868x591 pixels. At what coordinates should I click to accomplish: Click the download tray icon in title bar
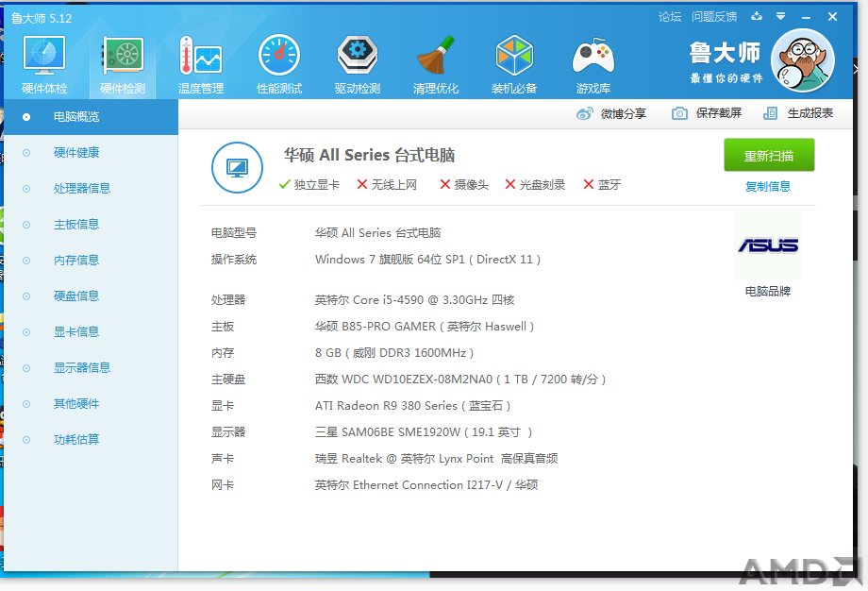[756, 17]
